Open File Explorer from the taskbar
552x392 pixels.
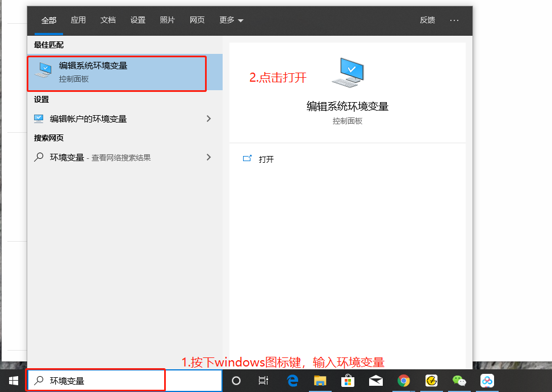[x=320, y=381]
